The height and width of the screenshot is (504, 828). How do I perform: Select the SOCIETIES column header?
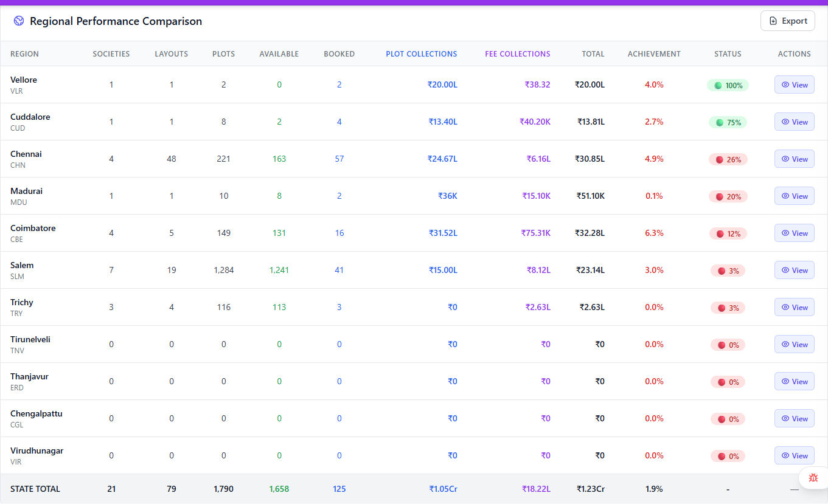[111, 54]
